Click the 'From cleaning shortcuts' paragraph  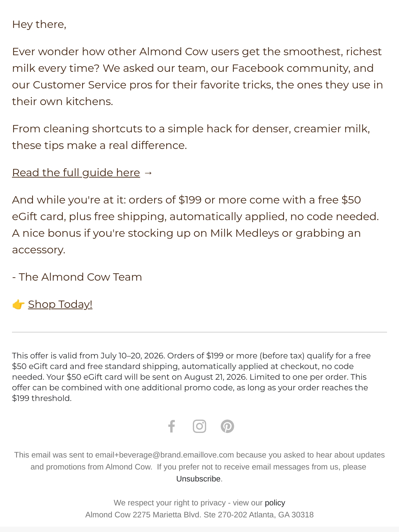(191, 137)
